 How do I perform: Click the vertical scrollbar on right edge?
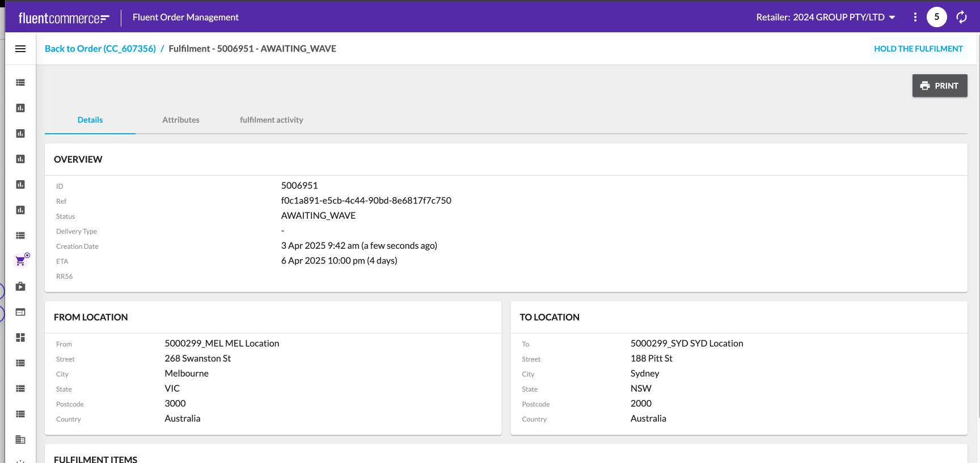977,227
